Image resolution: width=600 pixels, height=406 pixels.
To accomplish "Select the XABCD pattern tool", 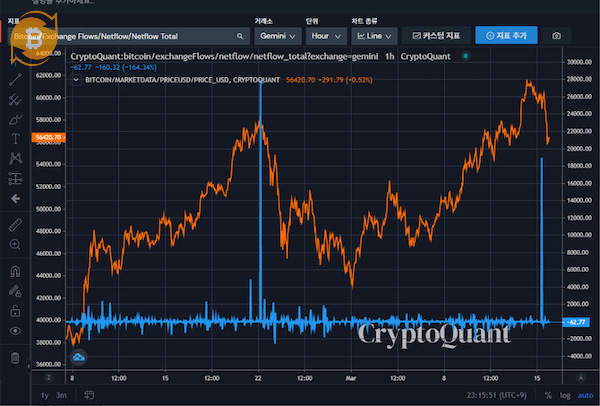I will point(15,158).
